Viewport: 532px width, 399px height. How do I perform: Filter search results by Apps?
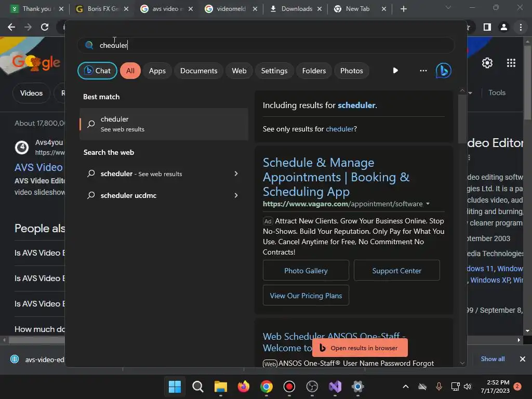[x=157, y=71]
